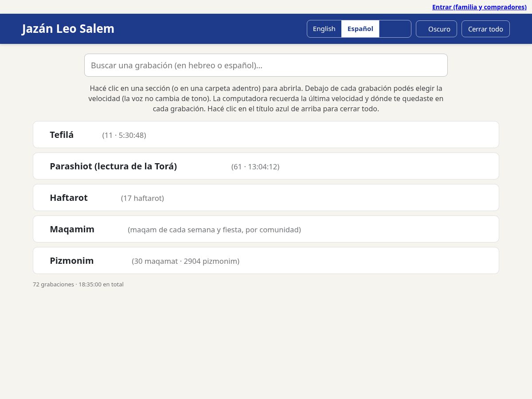Focus the Buscar una grabación search field

[266, 65]
